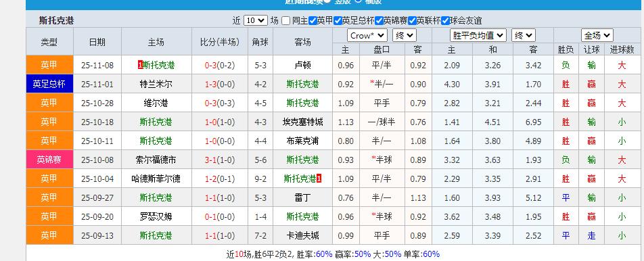Click the 赢率 50% summary value

tap(363, 254)
